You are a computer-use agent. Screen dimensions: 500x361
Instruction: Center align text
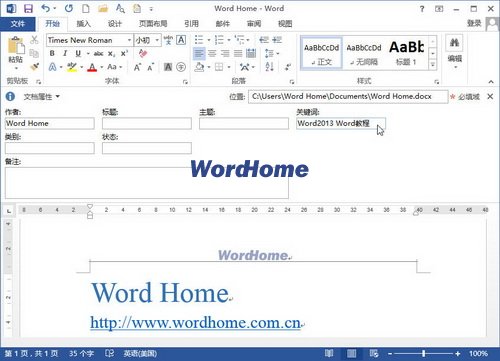click(212, 53)
